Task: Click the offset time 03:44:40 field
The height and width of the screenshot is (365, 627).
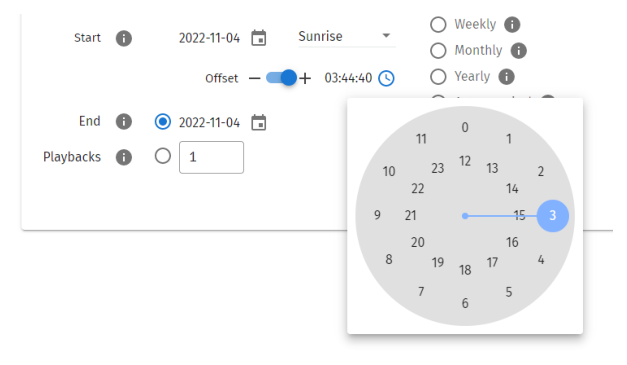Action: pyautogui.click(x=348, y=78)
